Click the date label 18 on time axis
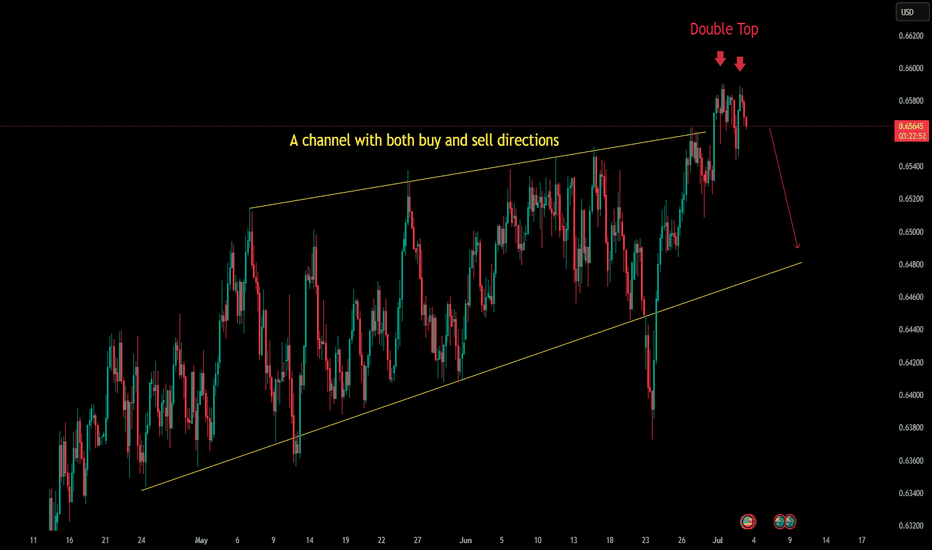 [609, 540]
